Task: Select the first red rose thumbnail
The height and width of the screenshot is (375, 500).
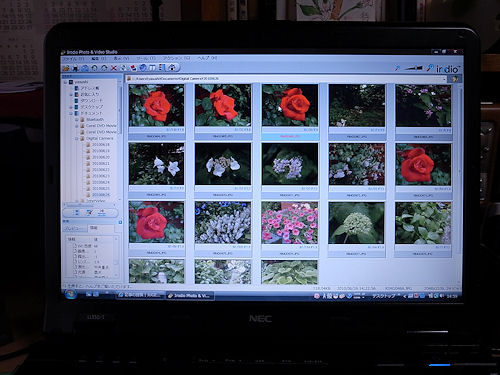Action: pyautogui.click(x=156, y=105)
